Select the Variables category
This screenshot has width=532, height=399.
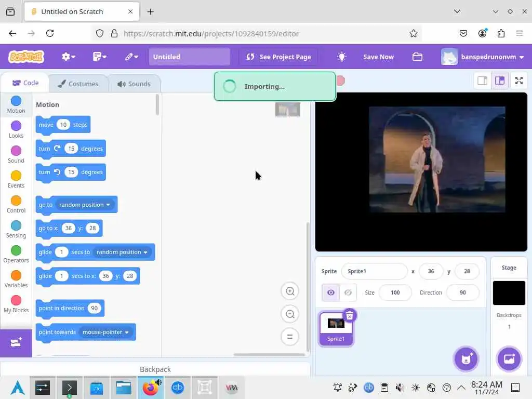pos(16,279)
